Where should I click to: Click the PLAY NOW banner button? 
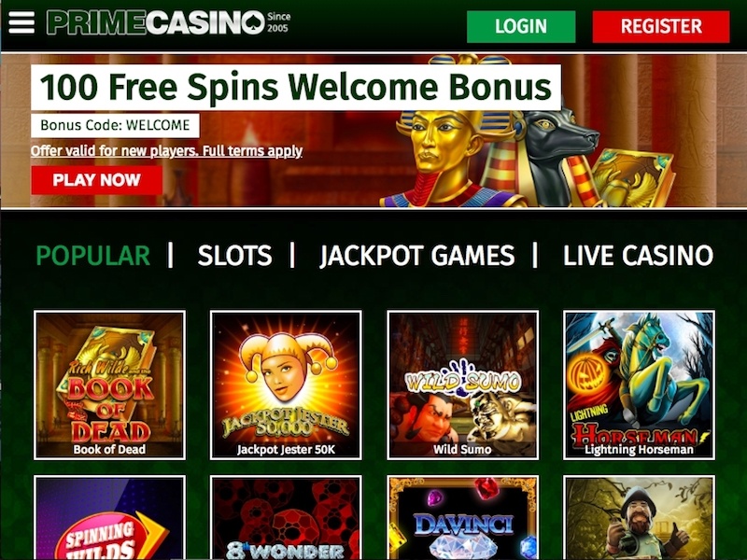(97, 180)
